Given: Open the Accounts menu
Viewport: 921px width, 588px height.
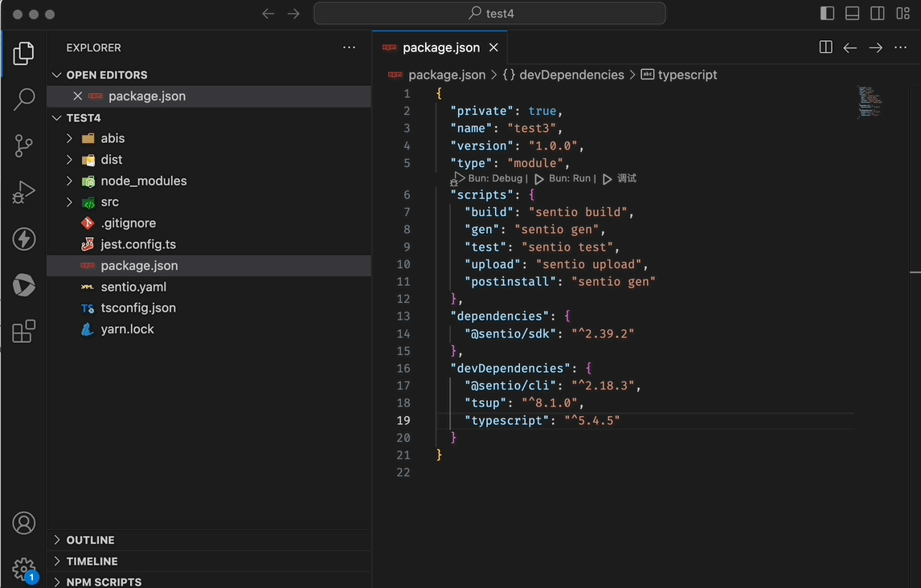Looking at the screenshot, I should click(23, 523).
